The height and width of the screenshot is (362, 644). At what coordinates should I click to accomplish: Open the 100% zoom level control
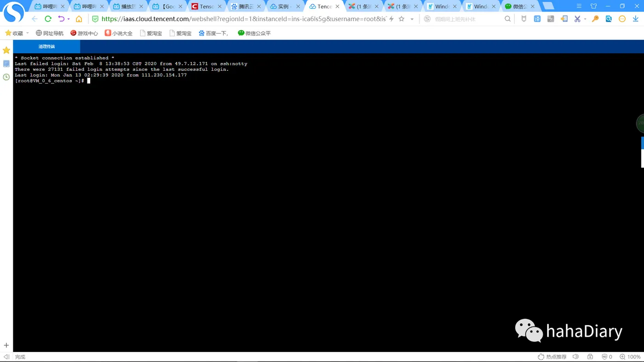(x=630, y=356)
